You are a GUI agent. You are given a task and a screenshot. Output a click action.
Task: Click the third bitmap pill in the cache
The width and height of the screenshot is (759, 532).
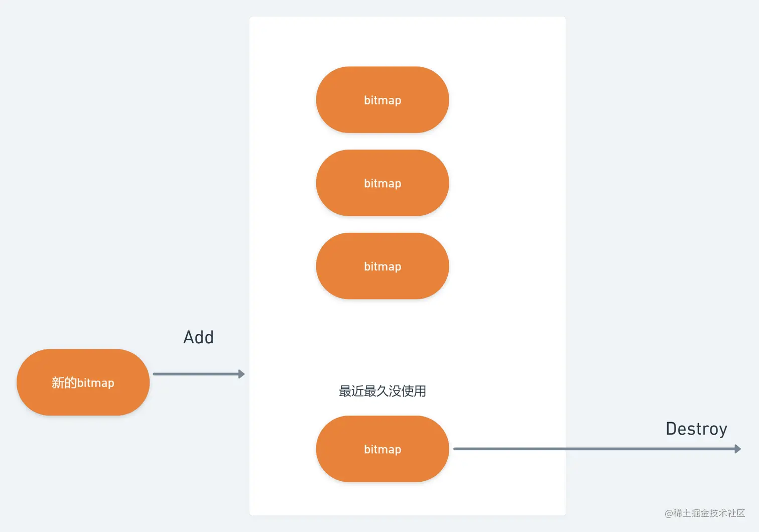click(x=383, y=266)
